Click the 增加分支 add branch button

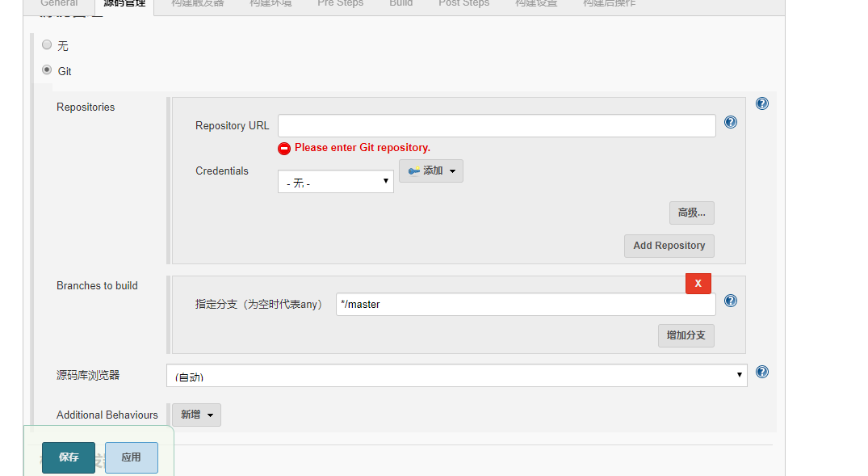pyautogui.click(x=686, y=335)
